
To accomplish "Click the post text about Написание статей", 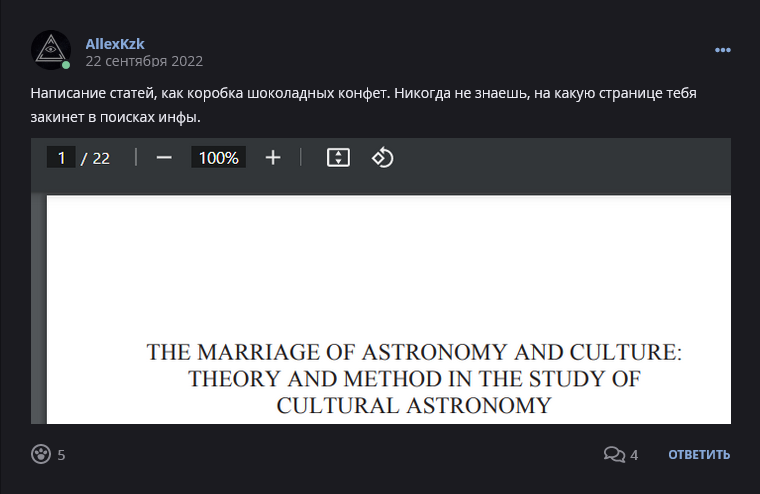I will [x=364, y=105].
